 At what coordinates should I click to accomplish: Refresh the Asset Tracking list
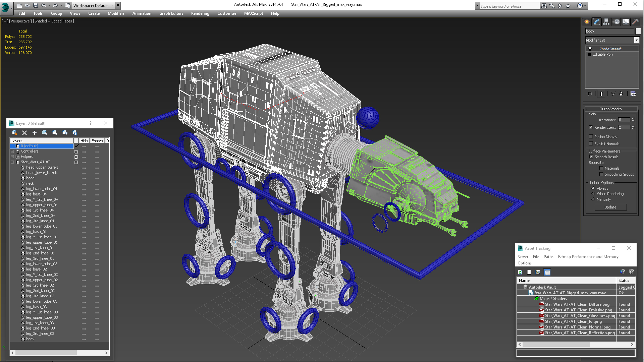(x=520, y=272)
